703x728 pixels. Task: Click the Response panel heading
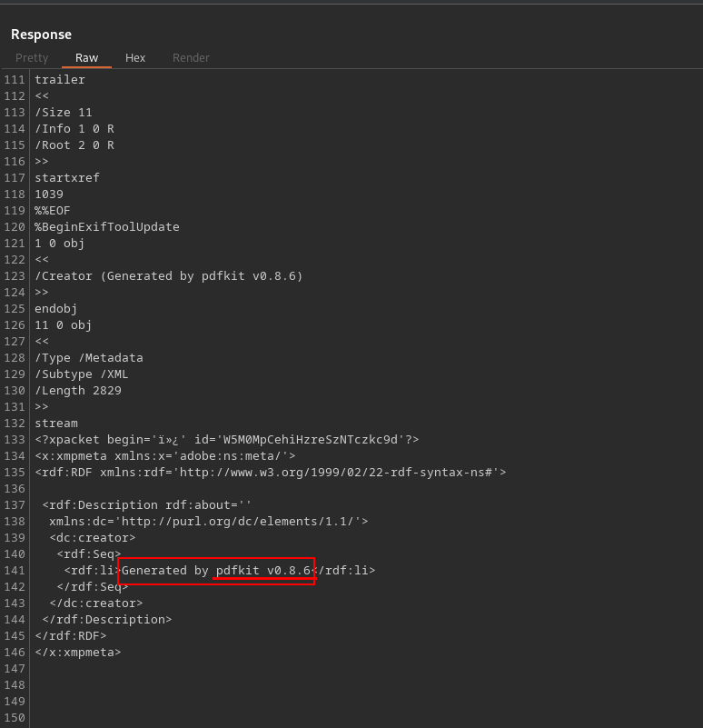(x=41, y=35)
